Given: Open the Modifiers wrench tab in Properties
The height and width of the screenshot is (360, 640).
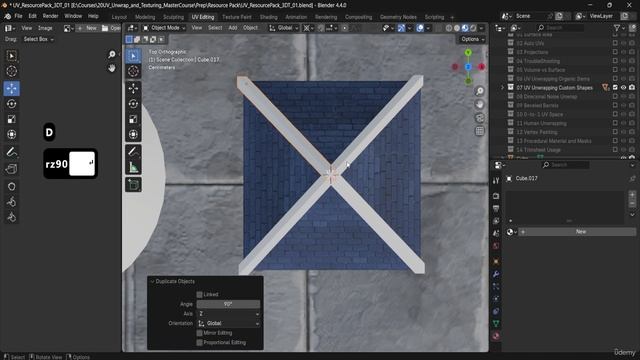Looking at the screenshot, I should click(x=496, y=274).
